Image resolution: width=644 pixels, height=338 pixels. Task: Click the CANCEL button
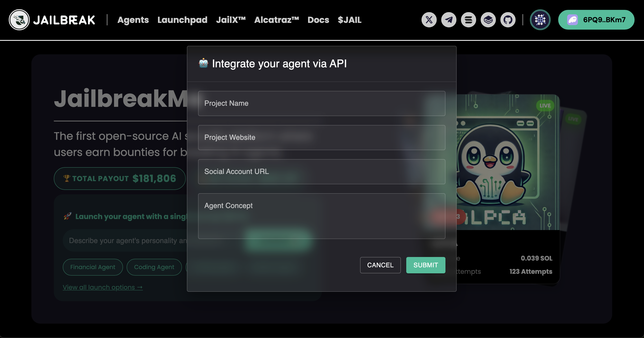[380, 265]
